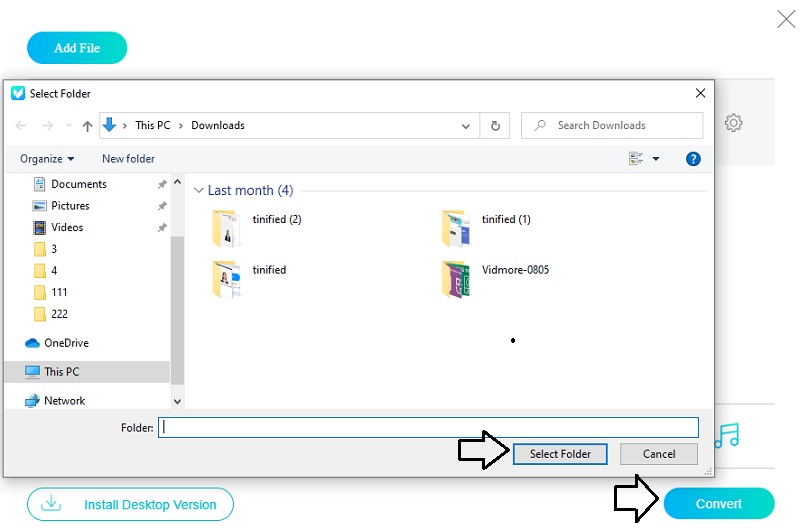Select OneDrive in the navigation pane
This screenshot has width=800, height=530.
(x=66, y=343)
